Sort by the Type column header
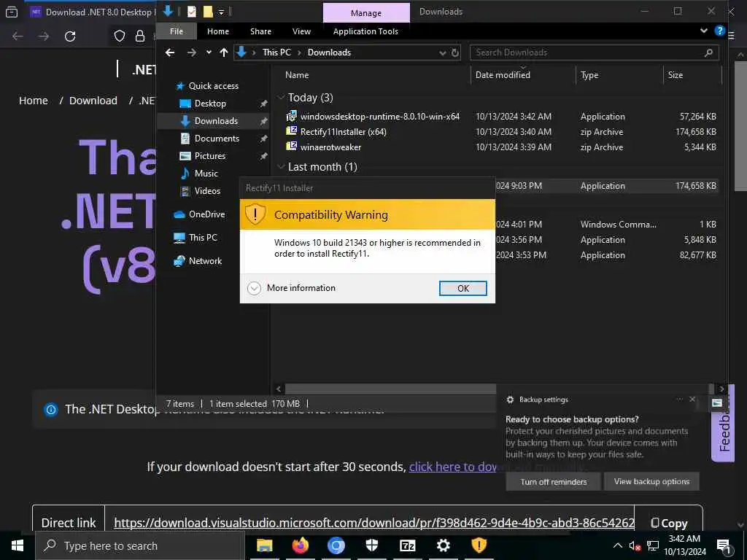Viewport: 747px width, 560px height. [589, 75]
